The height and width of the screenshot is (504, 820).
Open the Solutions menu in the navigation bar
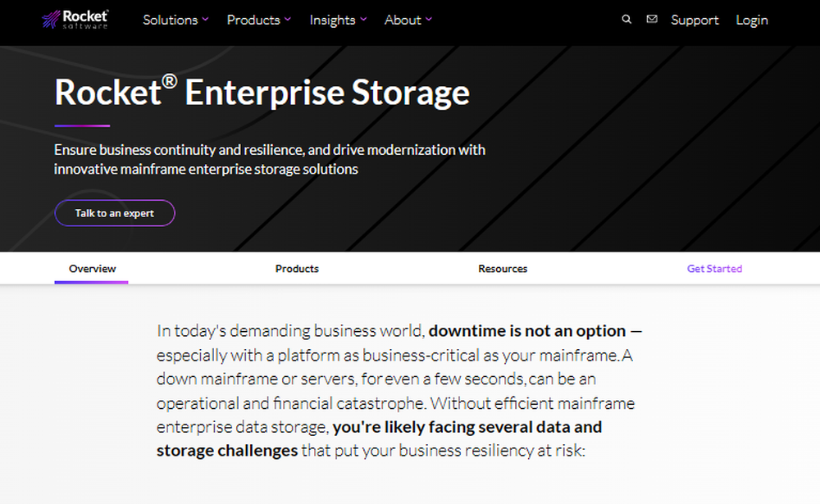(170, 20)
